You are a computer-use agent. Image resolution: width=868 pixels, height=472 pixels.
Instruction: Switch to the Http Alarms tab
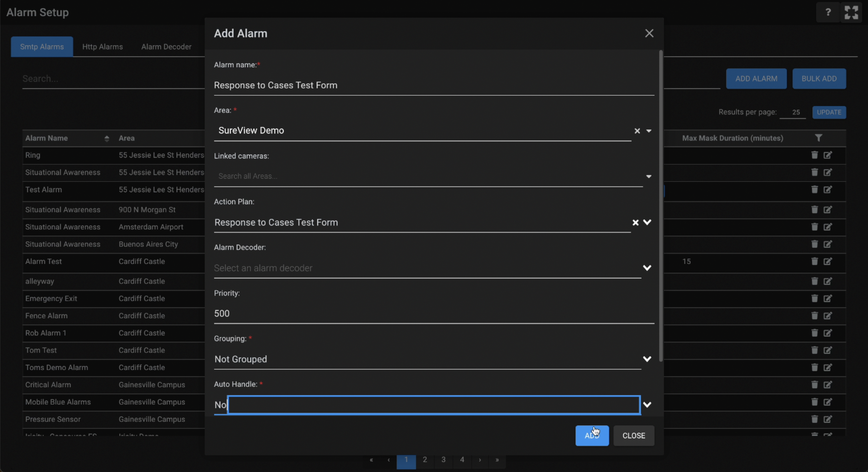pos(102,46)
